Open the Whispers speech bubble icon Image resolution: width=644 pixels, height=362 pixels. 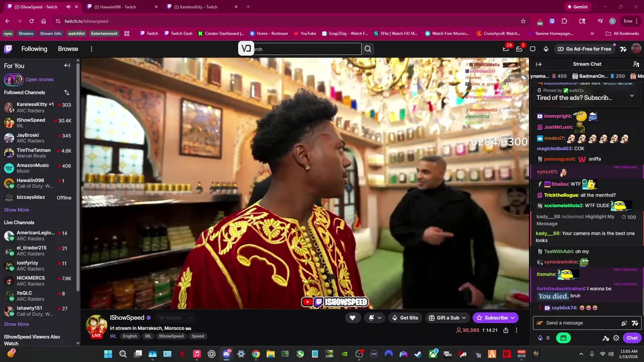click(533, 49)
